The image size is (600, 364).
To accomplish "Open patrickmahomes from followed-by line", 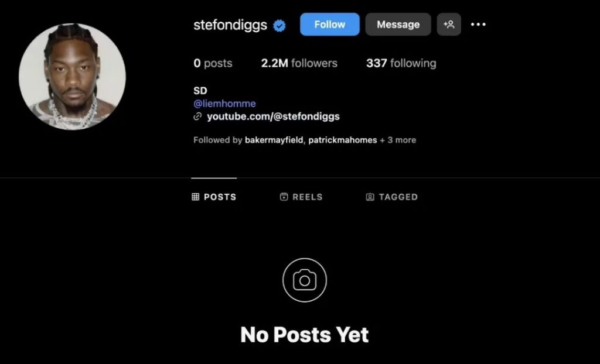I will (x=342, y=140).
